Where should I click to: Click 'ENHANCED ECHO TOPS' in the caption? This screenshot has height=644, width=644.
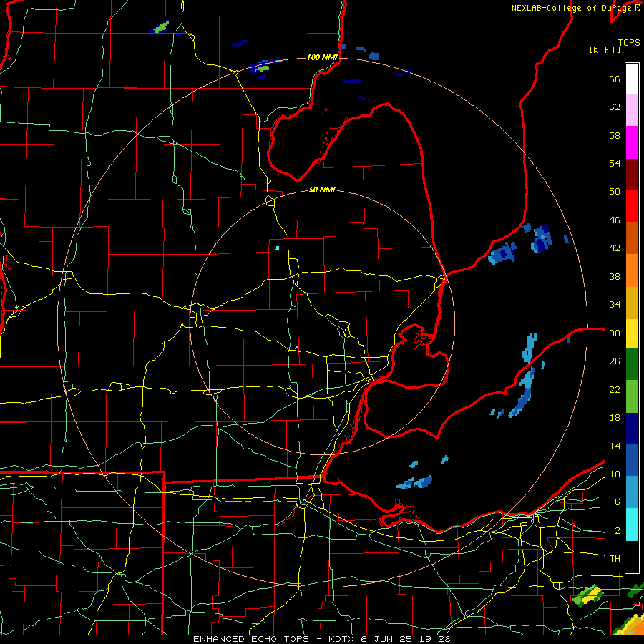tap(251, 639)
